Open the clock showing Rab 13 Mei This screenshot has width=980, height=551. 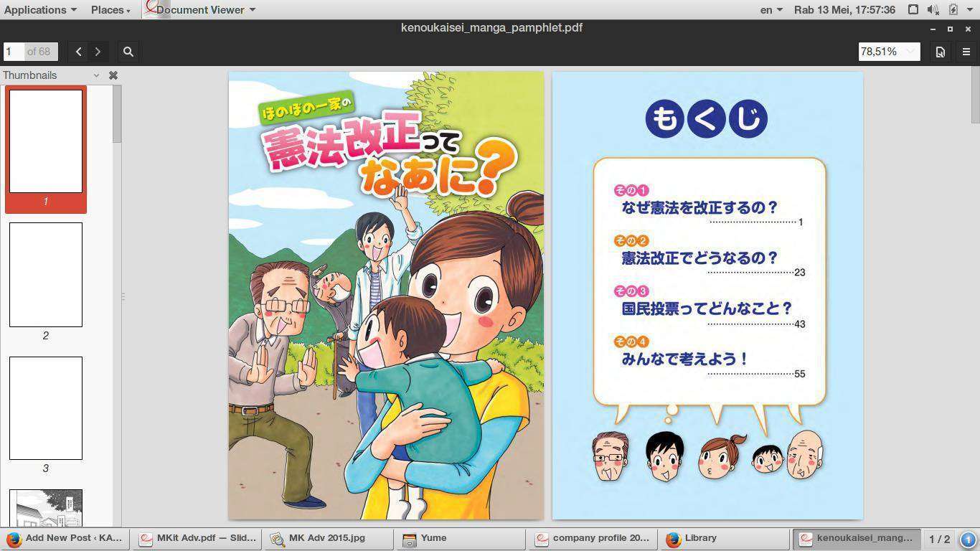point(844,10)
